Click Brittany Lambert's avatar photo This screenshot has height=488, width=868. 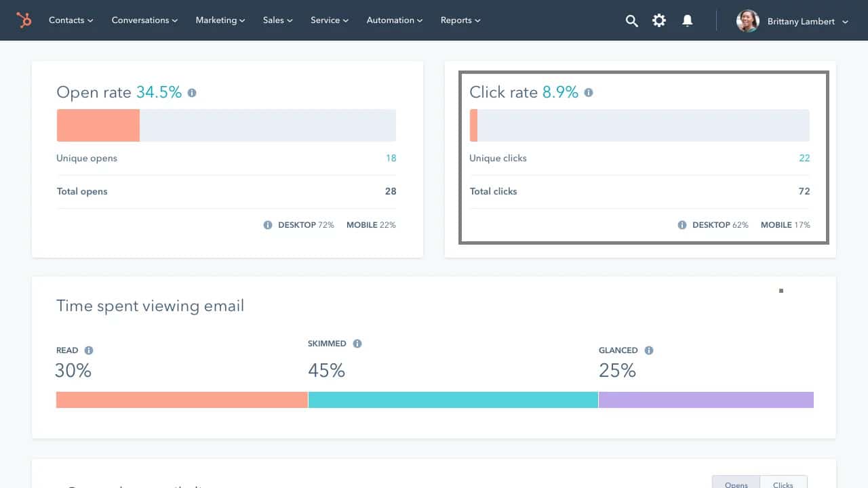point(747,21)
